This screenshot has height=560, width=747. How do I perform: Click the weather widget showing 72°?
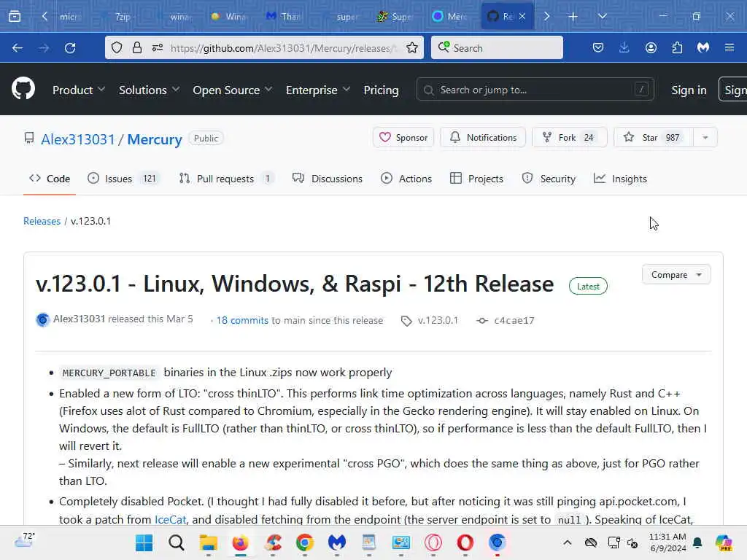(x=25, y=540)
